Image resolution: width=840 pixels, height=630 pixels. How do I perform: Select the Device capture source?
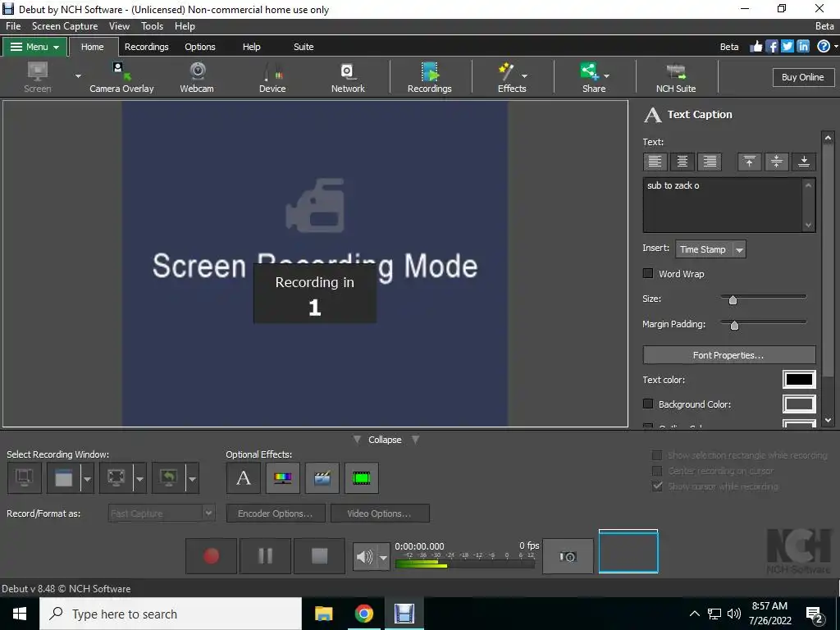tap(272, 77)
